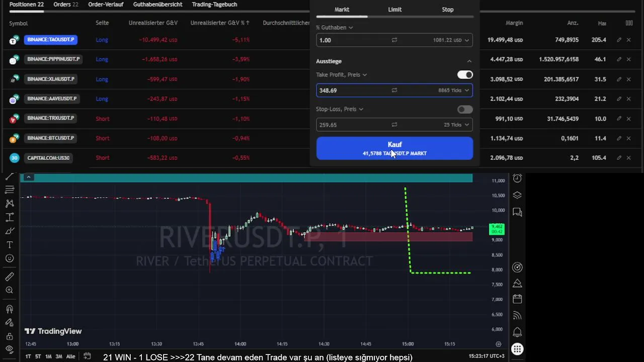Select the ruler Measure tool
The width and height of the screenshot is (644, 362).
(10, 277)
